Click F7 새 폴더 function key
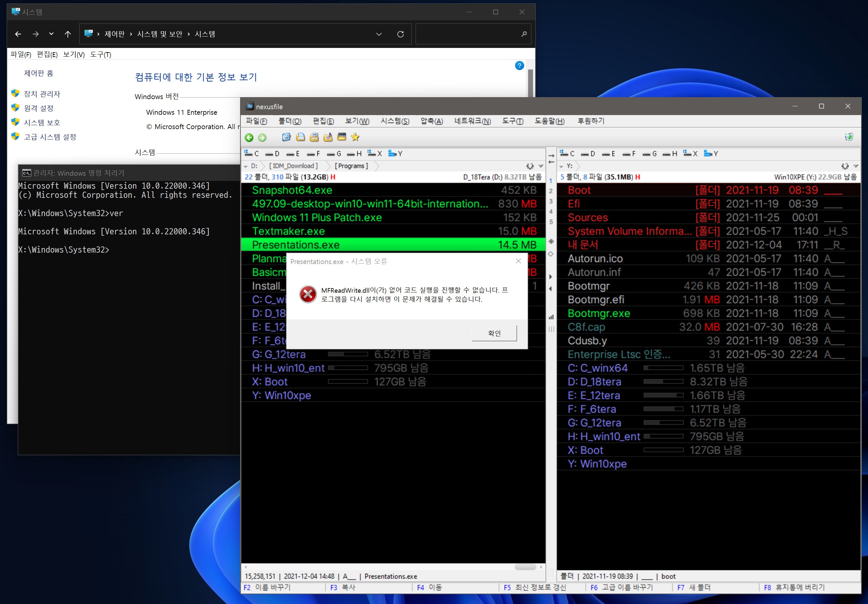868x604 pixels. (694, 587)
